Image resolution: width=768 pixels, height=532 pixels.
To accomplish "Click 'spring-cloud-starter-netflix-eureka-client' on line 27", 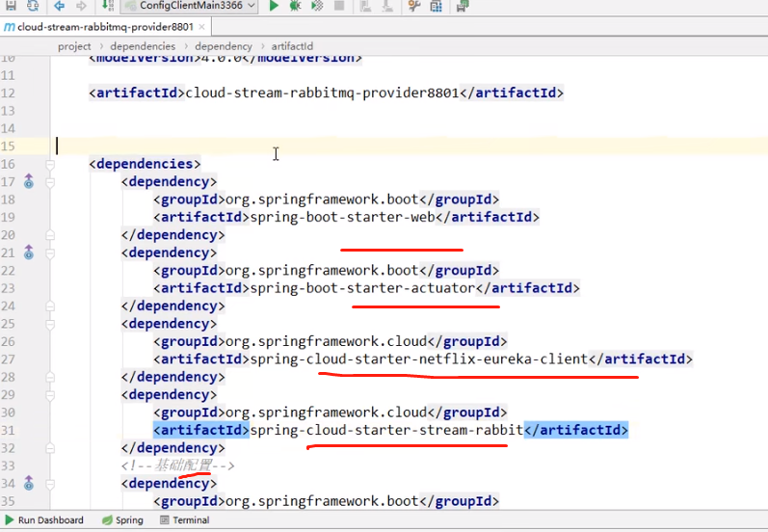I will pyautogui.click(x=419, y=359).
